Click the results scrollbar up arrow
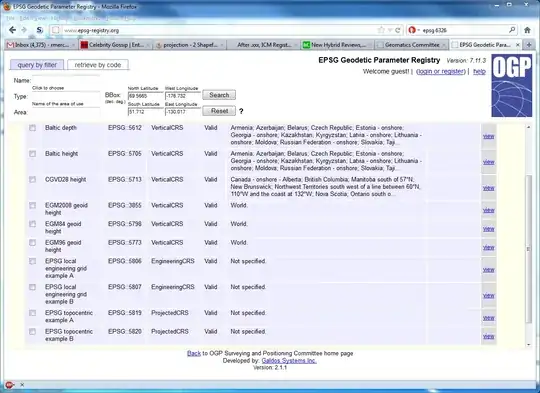 [529, 127]
